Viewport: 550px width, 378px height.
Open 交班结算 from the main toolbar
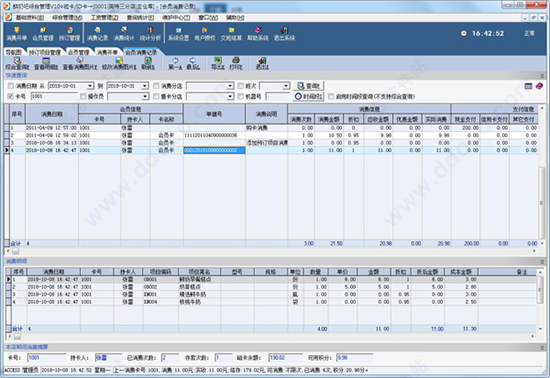pyautogui.click(x=231, y=34)
